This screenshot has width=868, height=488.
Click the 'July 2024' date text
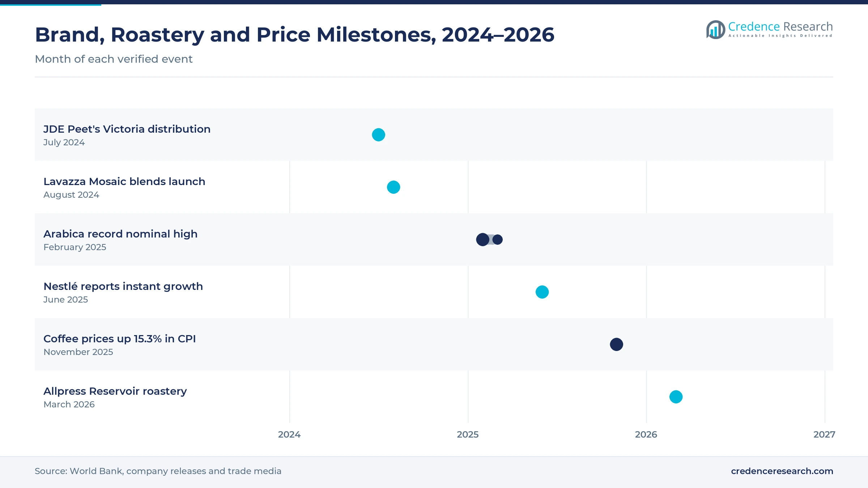coord(64,142)
